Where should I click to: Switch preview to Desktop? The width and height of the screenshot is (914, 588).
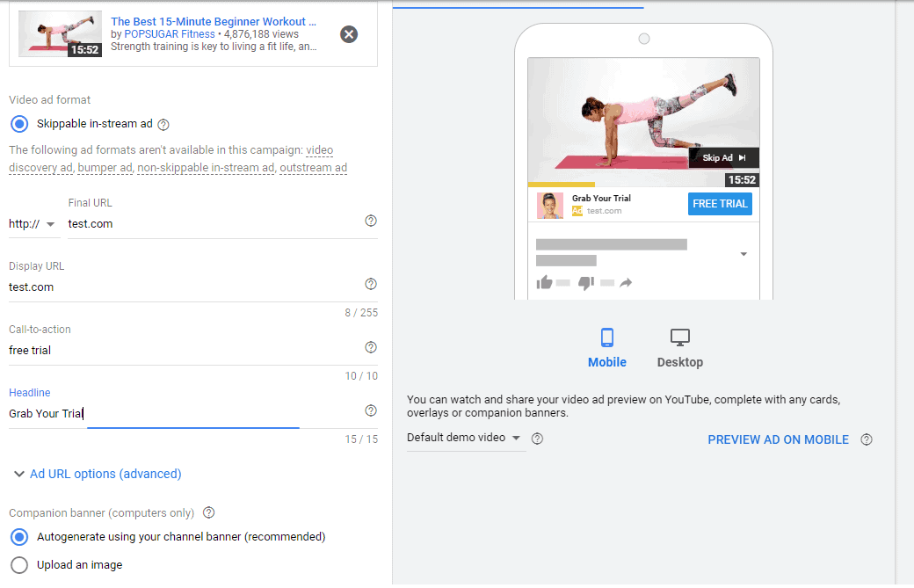[x=679, y=348]
